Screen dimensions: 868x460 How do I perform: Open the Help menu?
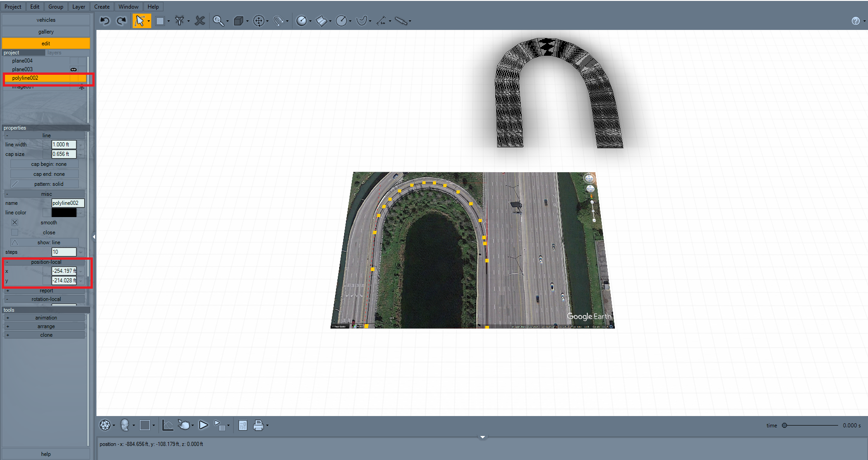click(x=153, y=7)
